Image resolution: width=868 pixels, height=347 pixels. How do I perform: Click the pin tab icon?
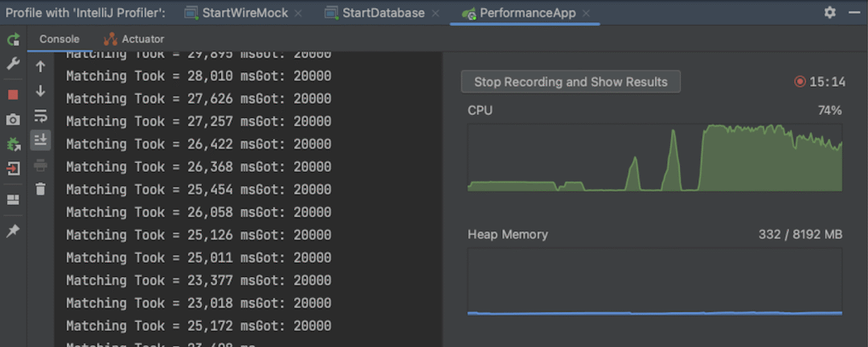[x=13, y=231]
